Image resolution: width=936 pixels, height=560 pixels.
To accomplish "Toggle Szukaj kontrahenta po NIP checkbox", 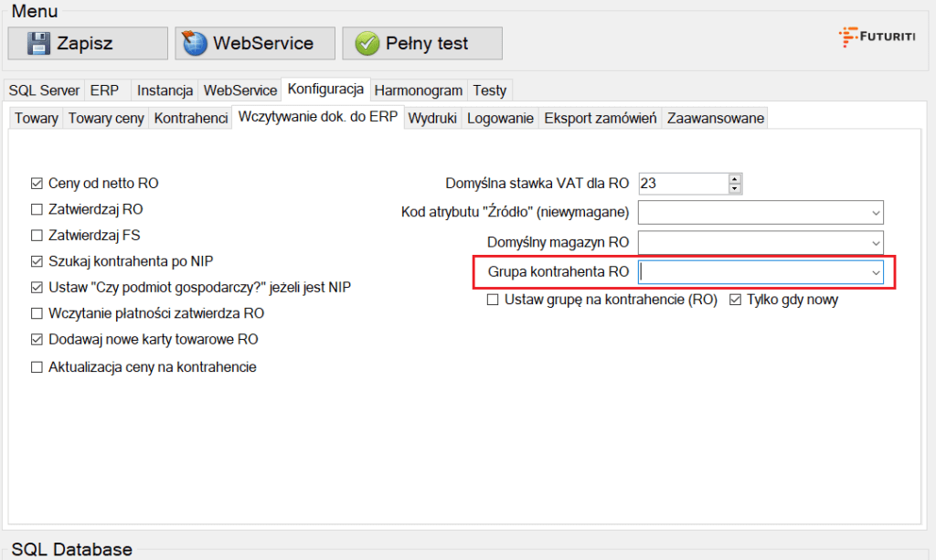I will (37, 261).
